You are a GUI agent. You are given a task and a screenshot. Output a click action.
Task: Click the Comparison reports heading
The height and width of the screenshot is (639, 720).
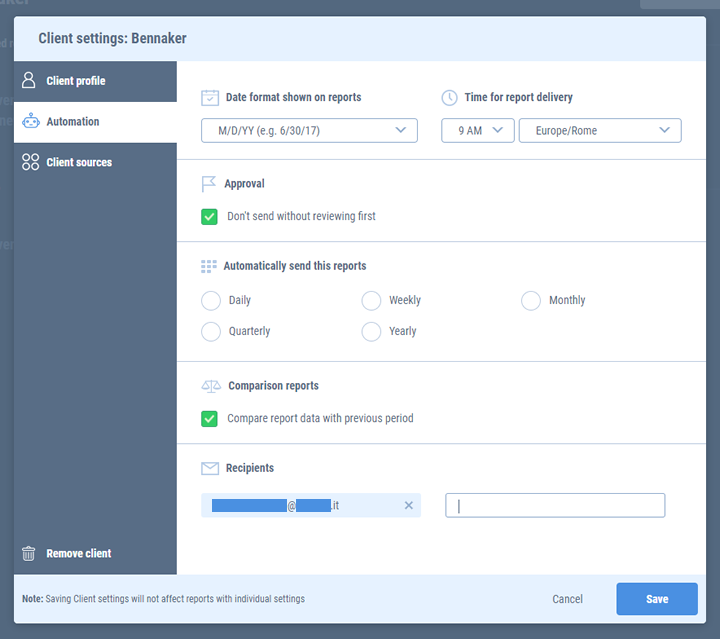click(273, 386)
